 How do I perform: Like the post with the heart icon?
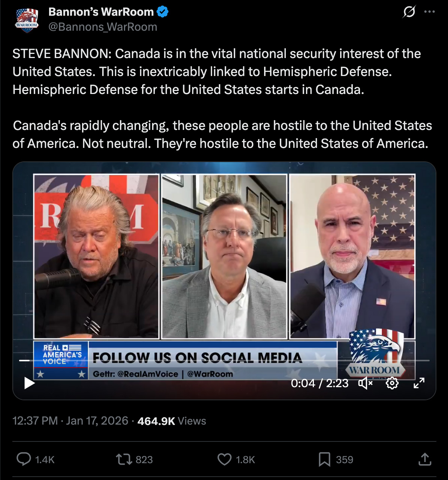click(224, 459)
